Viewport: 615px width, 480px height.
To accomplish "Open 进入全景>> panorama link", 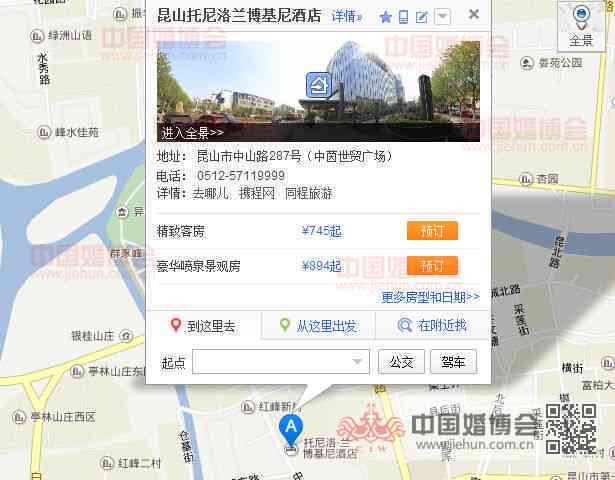I will click(193, 133).
